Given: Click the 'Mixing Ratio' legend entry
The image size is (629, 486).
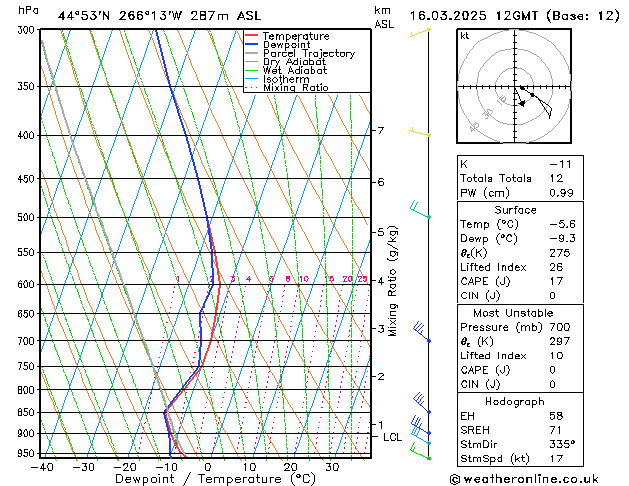Looking at the screenshot, I should tap(296, 87).
